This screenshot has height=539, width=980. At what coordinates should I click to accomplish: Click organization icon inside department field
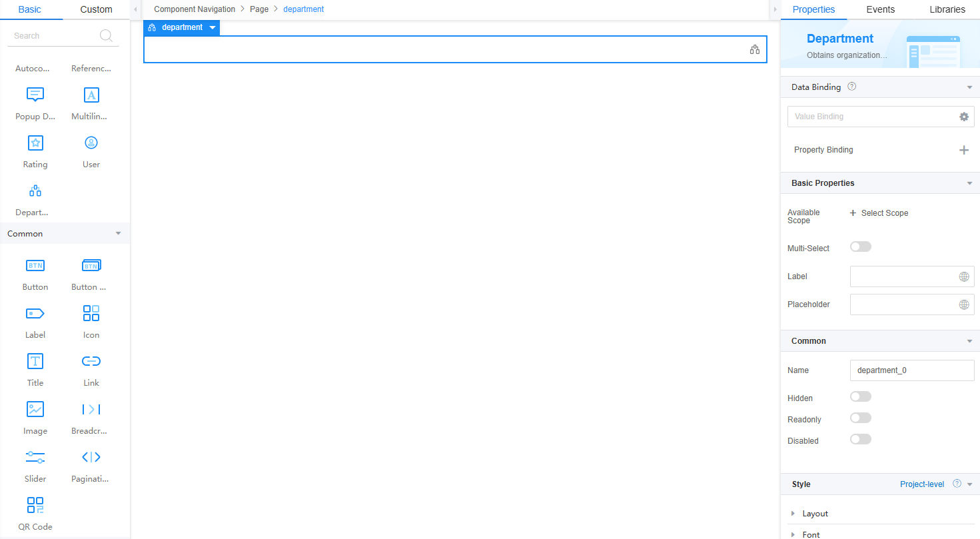tap(755, 49)
